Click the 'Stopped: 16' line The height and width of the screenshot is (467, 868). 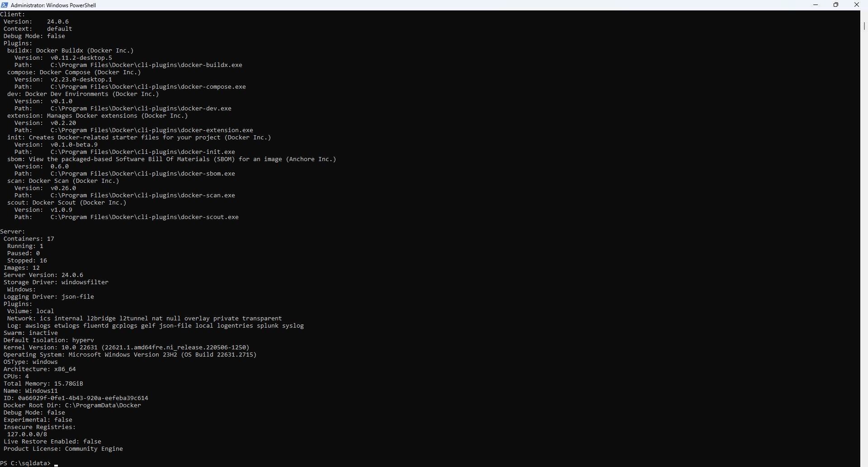pyautogui.click(x=27, y=261)
